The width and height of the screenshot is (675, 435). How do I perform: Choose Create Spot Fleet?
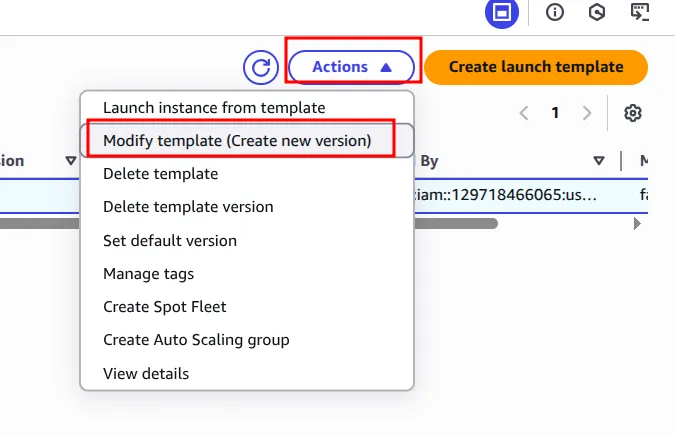click(247, 307)
